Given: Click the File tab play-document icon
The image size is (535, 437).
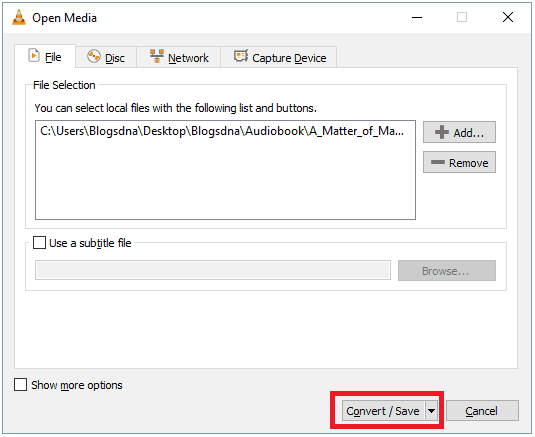Looking at the screenshot, I should 34,55.
